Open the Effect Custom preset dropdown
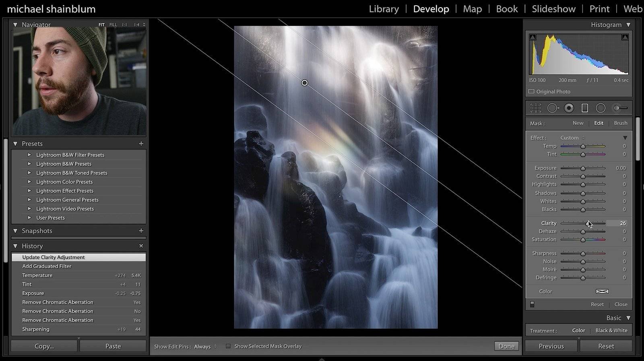This screenshot has height=361, width=644. [572, 138]
